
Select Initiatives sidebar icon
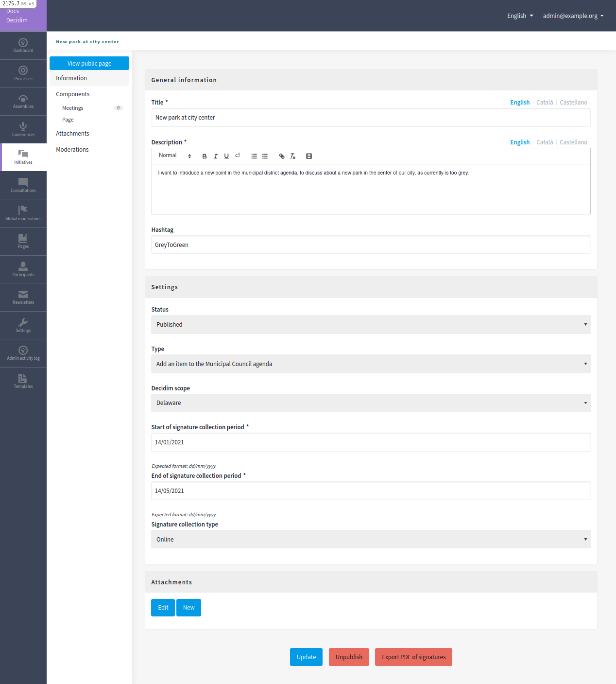coord(23,157)
